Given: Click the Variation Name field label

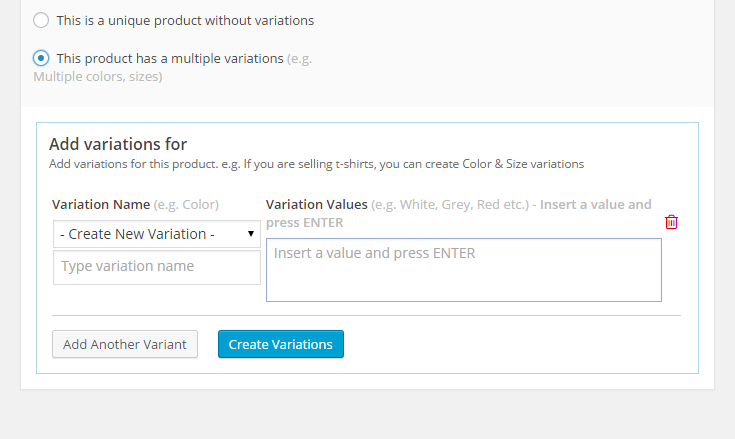Looking at the screenshot, I should click(101, 204).
